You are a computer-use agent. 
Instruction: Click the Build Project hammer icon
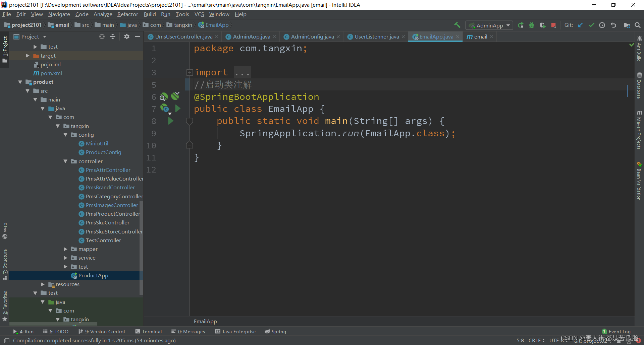pyautogui.click(x=457, y=25)
